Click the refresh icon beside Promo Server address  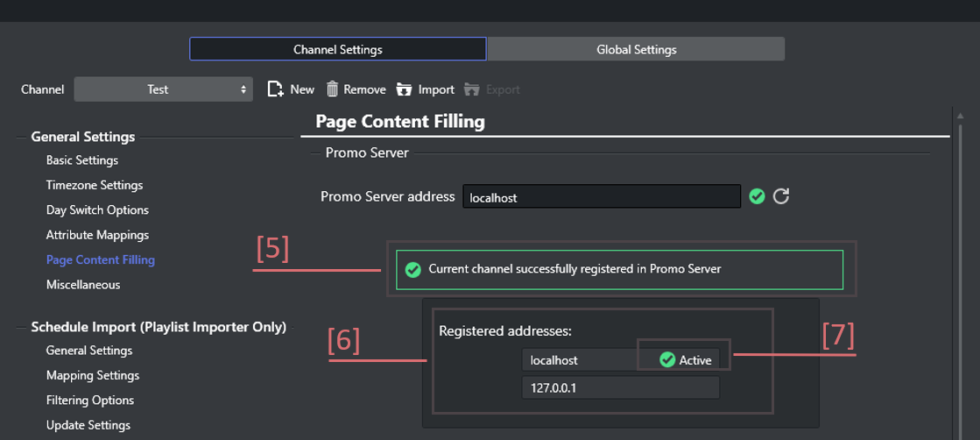pos(781,196)
